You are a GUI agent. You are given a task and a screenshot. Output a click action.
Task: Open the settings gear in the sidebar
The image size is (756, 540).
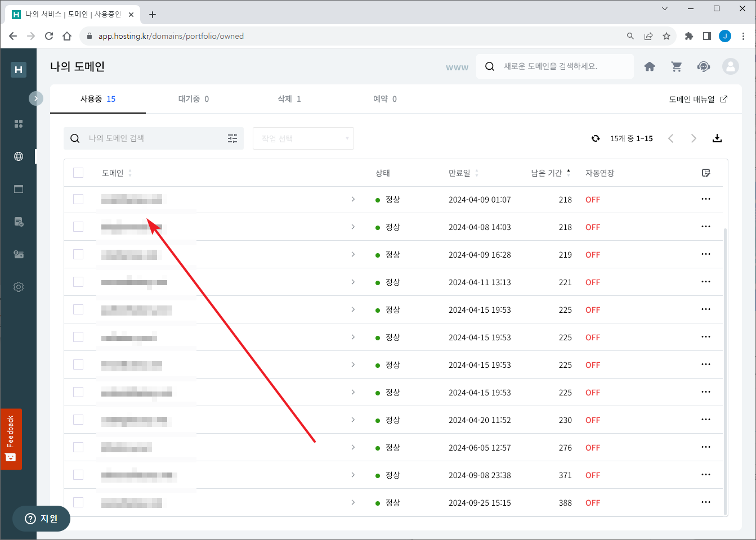coord(19,287)
